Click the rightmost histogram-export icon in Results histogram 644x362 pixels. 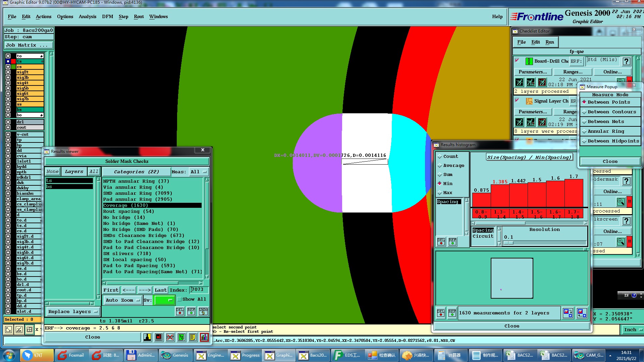click(582, 313)
